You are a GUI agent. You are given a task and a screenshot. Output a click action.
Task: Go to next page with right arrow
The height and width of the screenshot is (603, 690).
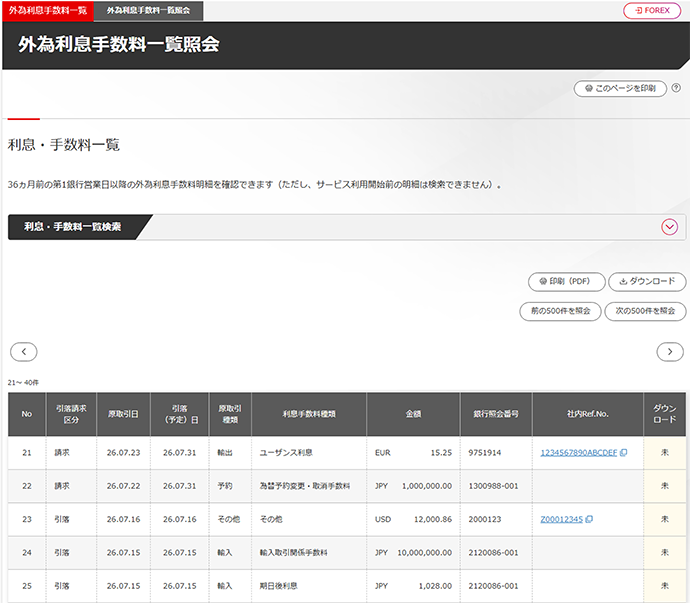[670, 351]
